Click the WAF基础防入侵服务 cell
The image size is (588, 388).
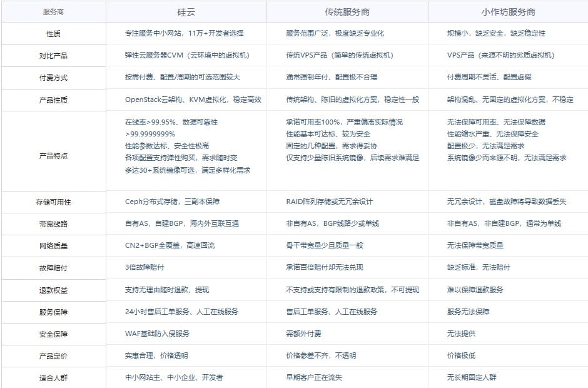pyautogui.click(x=159, y=334)
